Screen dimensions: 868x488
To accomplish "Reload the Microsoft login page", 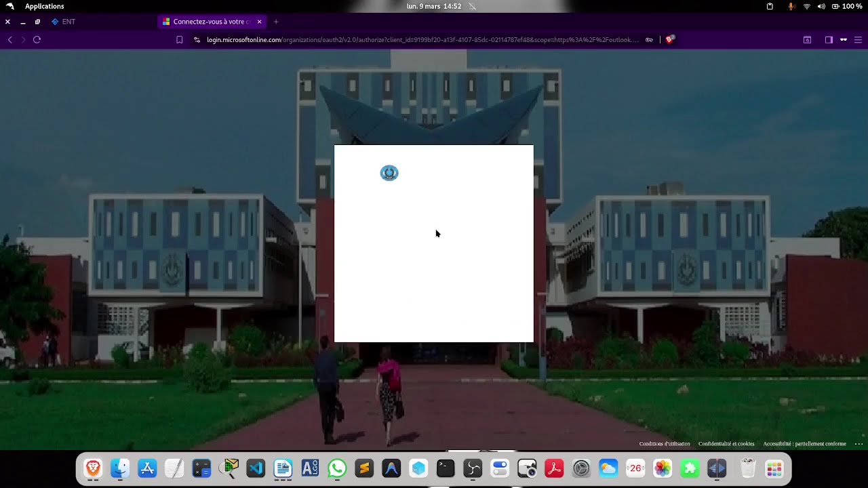I will pyautogui.click(x=37, y=39).
